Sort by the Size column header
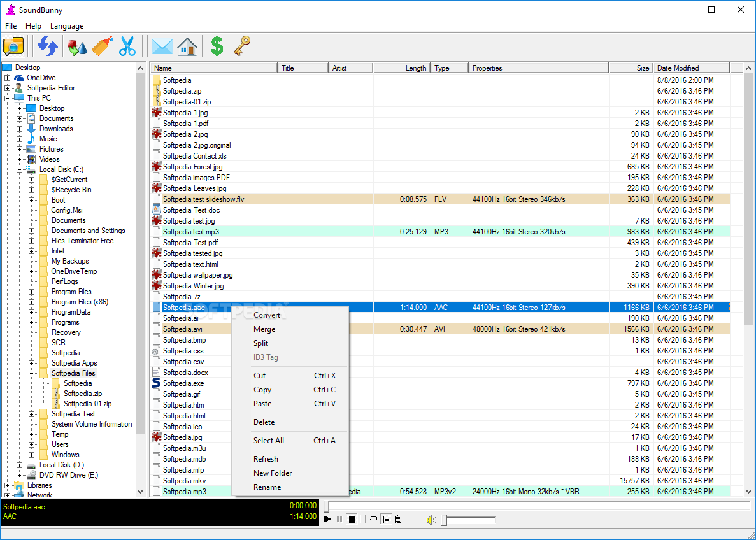This screenshot has height=540, width=756. coord(631,68)
